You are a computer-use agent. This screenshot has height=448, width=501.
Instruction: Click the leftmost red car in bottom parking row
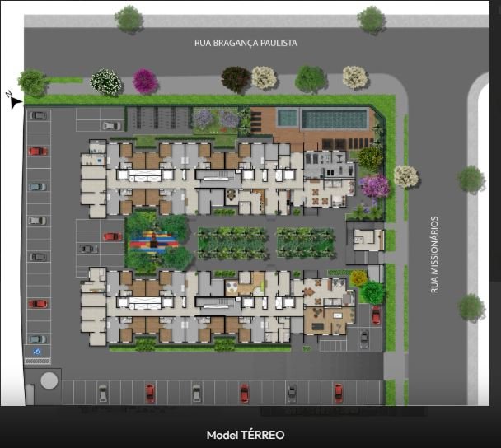(x=150, y=393)
